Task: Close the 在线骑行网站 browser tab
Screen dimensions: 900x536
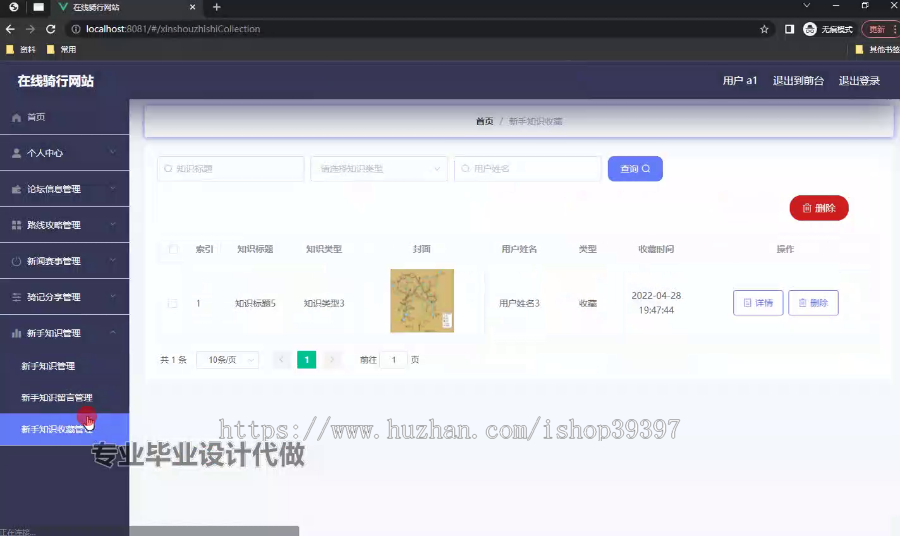Action: [x=192, y=7]
